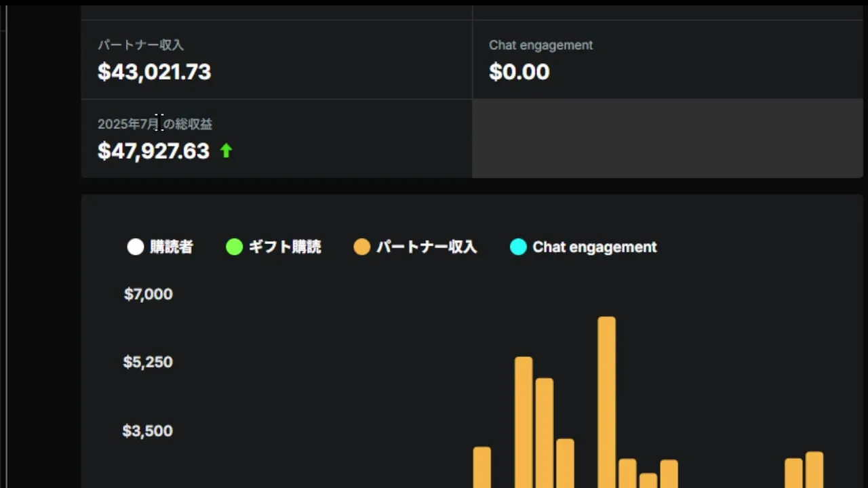The image size is (868, 488).
Task: Click the cyan Chat engagement legend swatch
Action: coord(518,247)
